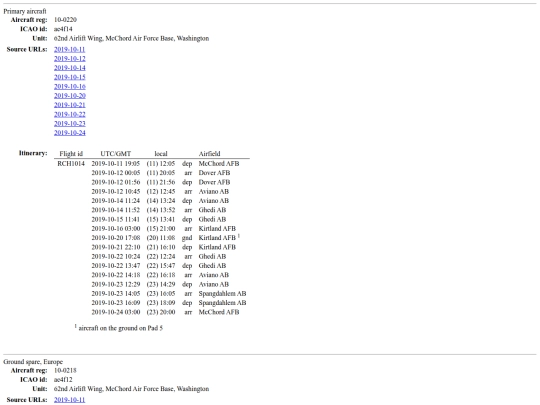
Task: Open the 2019-10-16 source link
Action: pos(70,86)
